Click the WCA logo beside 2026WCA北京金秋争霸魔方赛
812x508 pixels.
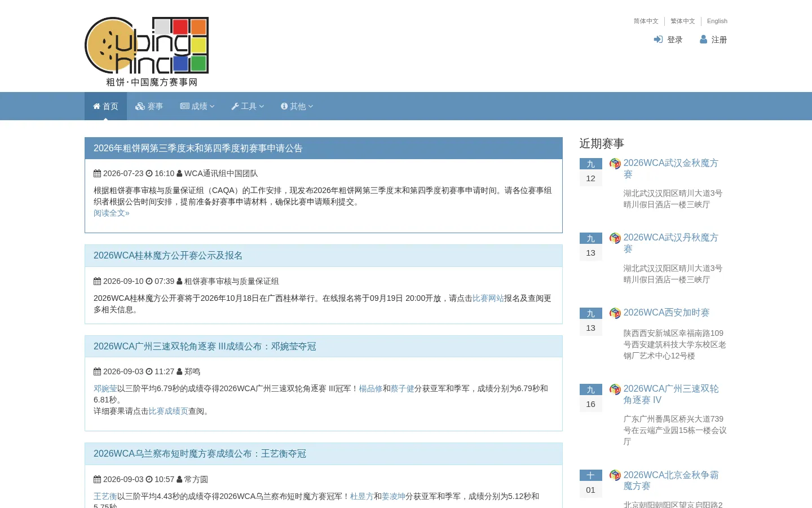coord(615,476)
